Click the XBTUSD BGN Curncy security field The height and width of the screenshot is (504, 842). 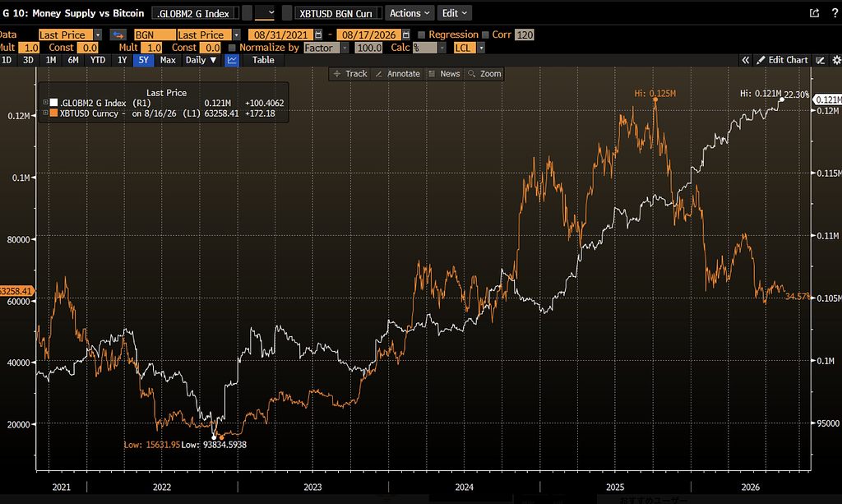(x=338, y=13)
